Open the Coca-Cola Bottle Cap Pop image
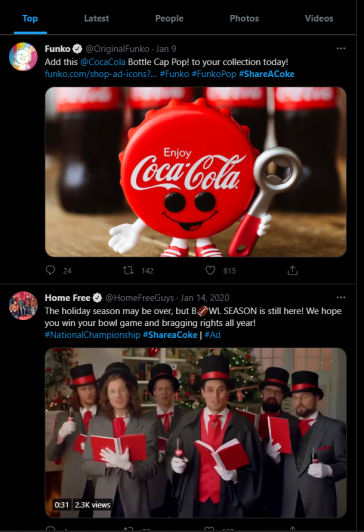 196,172
